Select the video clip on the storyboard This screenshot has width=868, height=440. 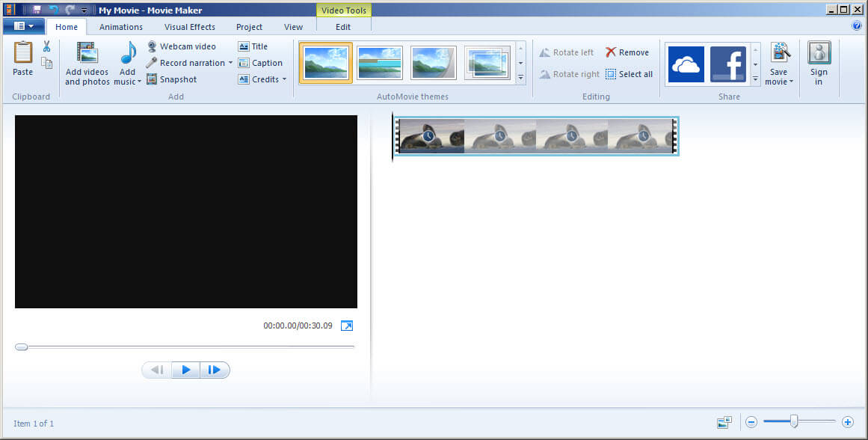pos(536,135)
